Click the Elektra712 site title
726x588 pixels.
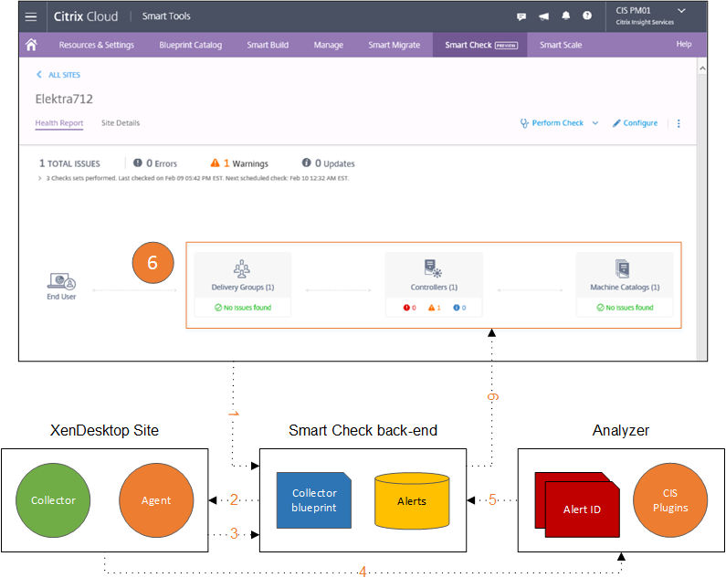tap(64, 100)
